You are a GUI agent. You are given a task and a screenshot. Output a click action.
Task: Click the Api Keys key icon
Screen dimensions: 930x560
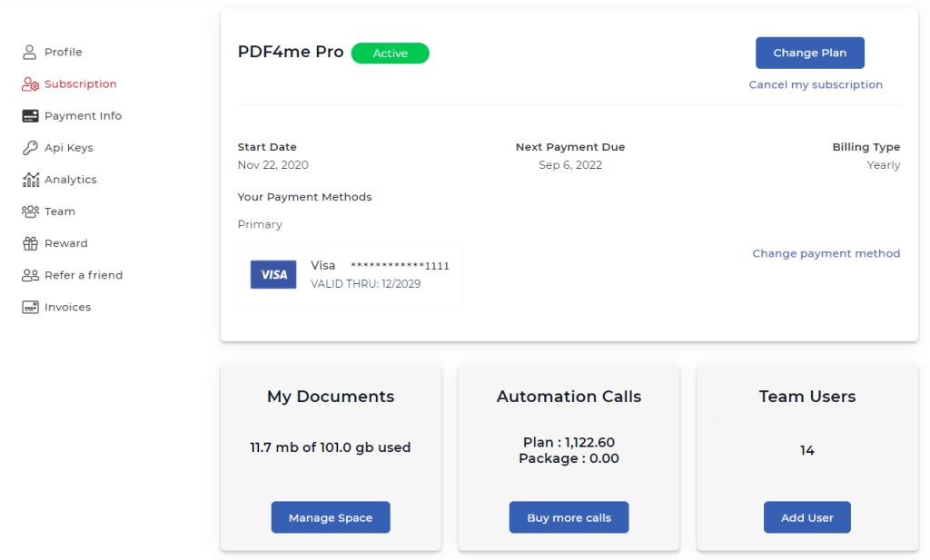[x=30, y=148]
